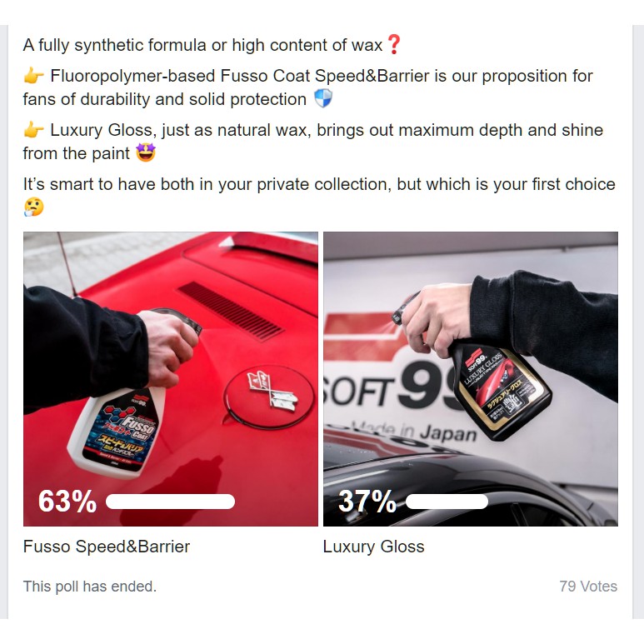Click the pointing hand before Fluoropolymer-based
The height and width of the screenshot is (644, 644).
33,76
